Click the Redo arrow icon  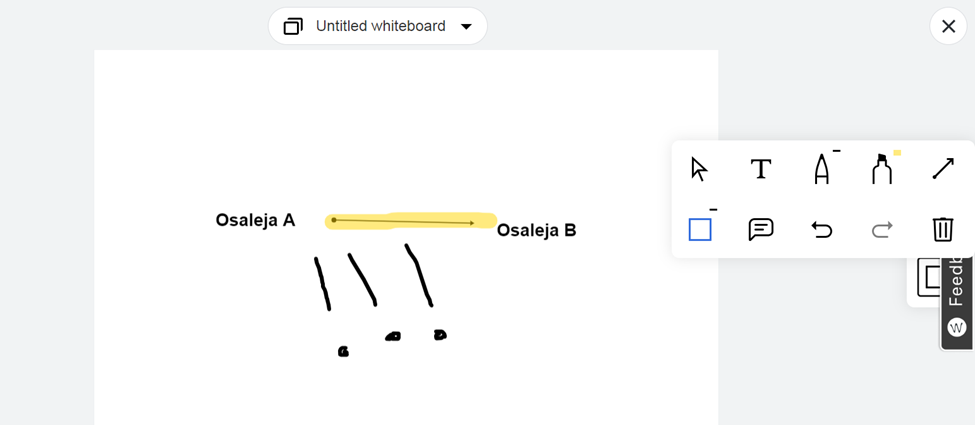tap(882, 230)
